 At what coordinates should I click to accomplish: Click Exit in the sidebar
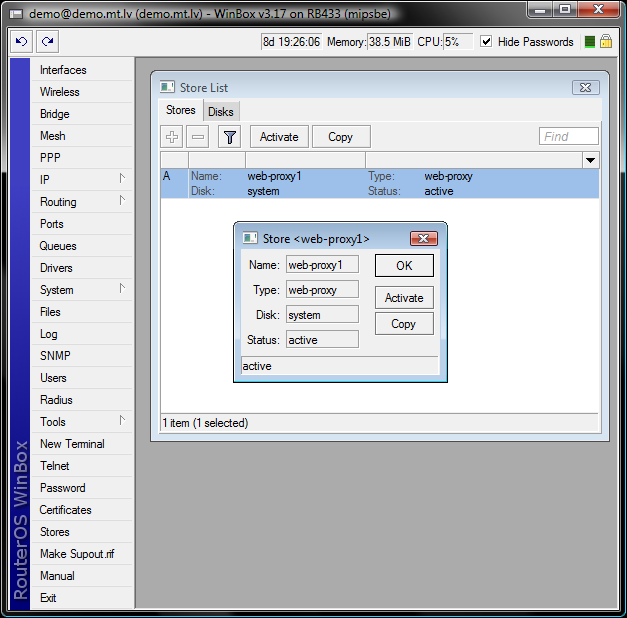[82, 598]
